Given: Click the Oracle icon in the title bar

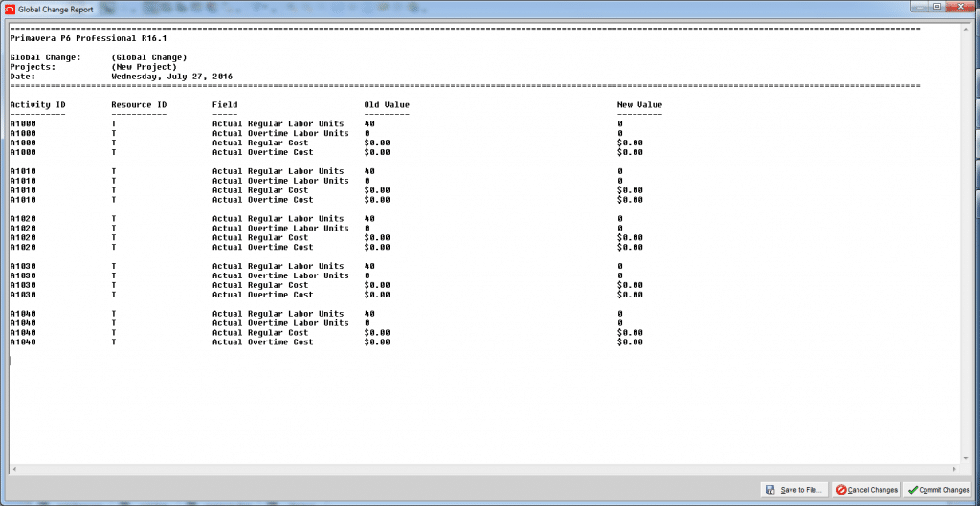Looking at the screenshot, I should click(10, 10).
